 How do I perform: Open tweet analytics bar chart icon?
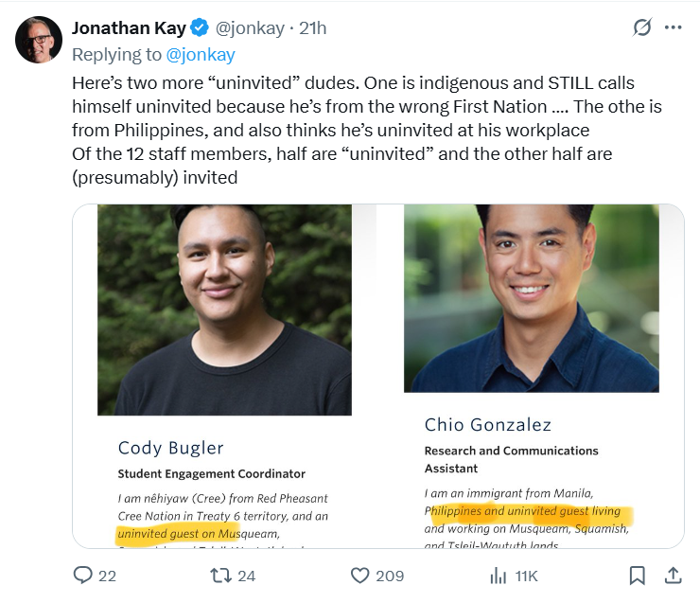pyautogui.click(x=497, y=575)
